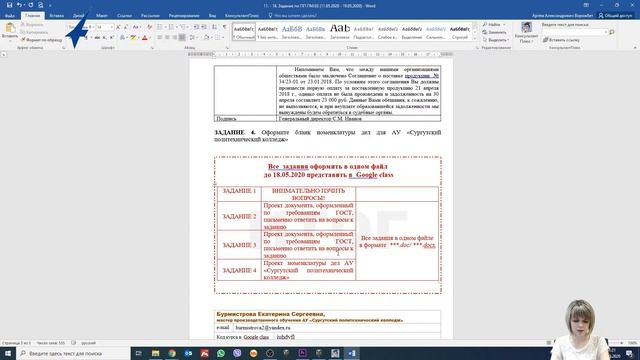Open Viber from the taskbar
Viewport: 640px width, 360px height.
(237, 353)
